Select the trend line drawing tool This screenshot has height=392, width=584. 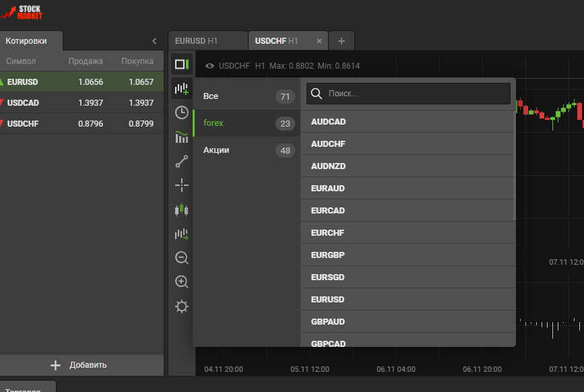pyautogui.click(x=181, y=162)
